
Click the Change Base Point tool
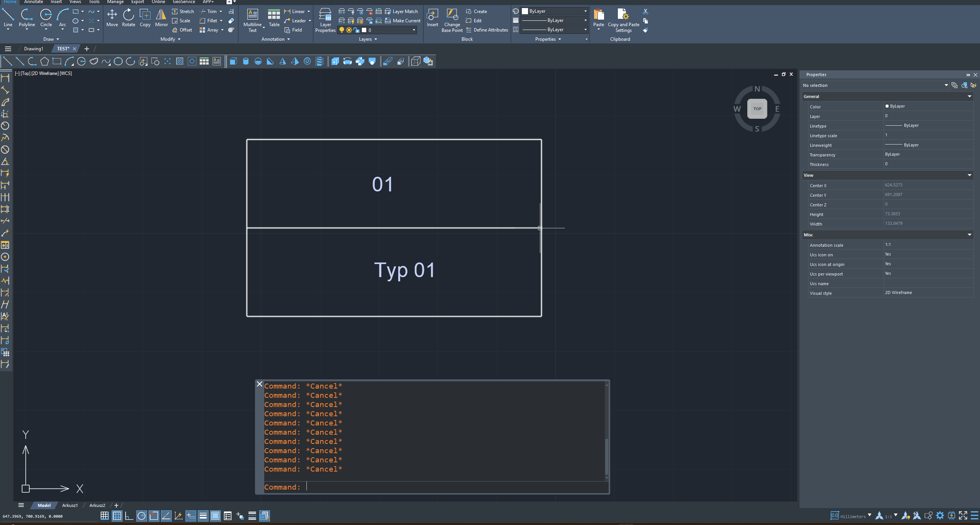coord(452,20)
